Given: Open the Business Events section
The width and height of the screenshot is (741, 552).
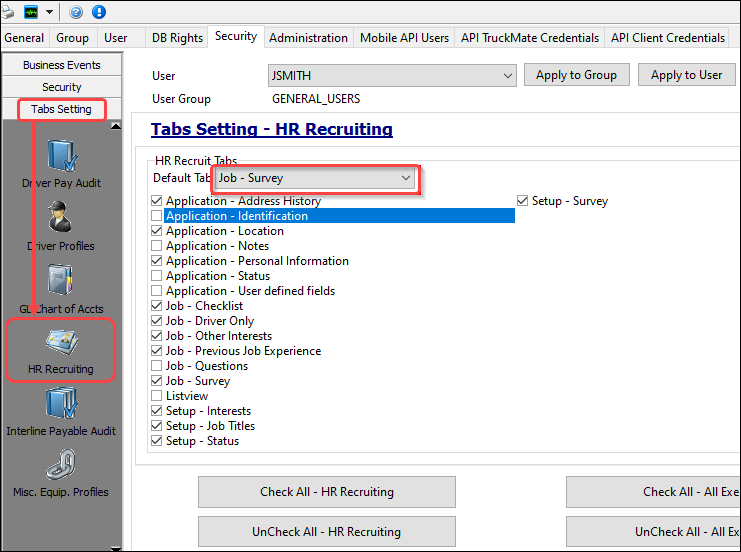Looking at the screenshot, I should (62, 65).
